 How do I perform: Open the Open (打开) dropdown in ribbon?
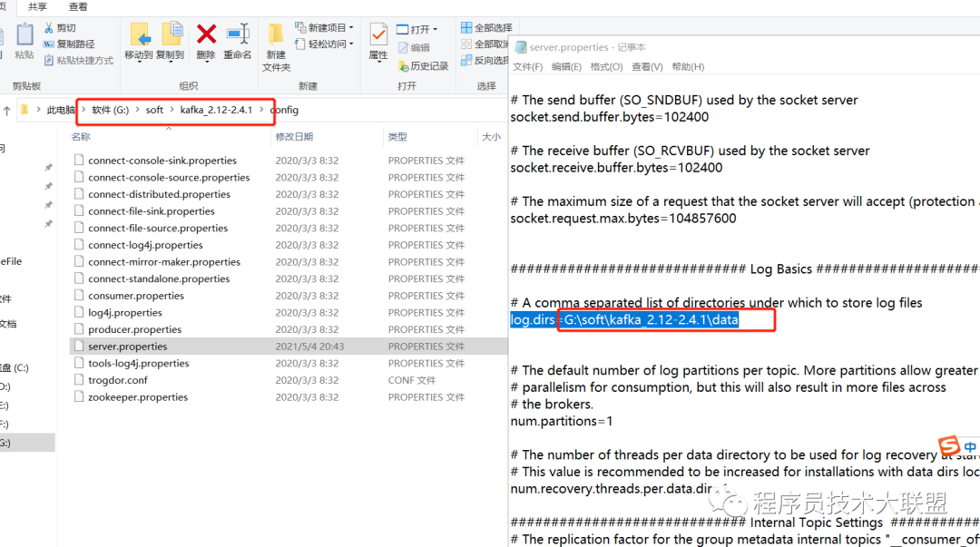point(416,29)
